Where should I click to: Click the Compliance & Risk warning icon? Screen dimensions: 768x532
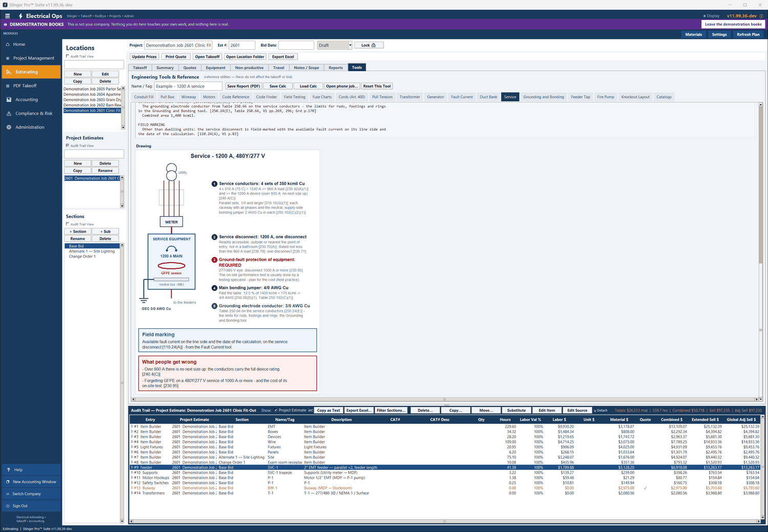9,114
